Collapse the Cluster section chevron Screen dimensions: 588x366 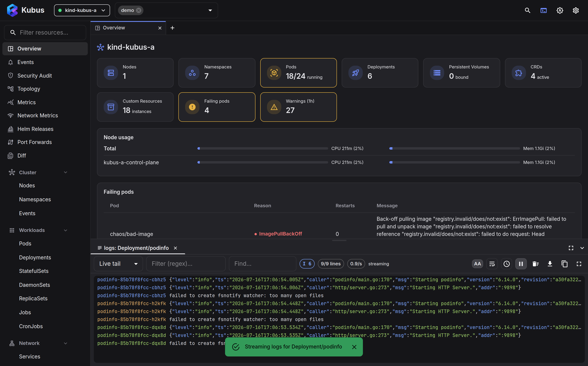66,172
